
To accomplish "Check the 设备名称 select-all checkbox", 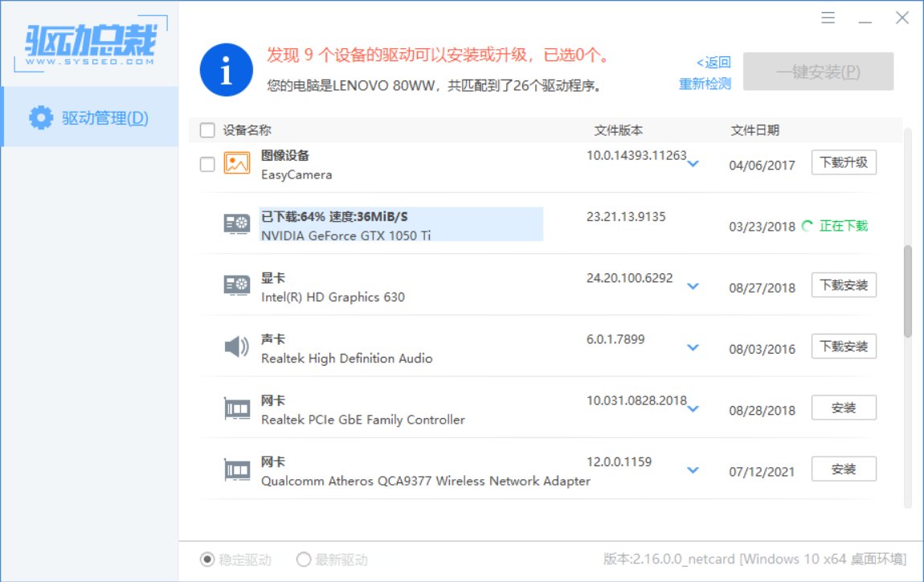I will [206, 129].
